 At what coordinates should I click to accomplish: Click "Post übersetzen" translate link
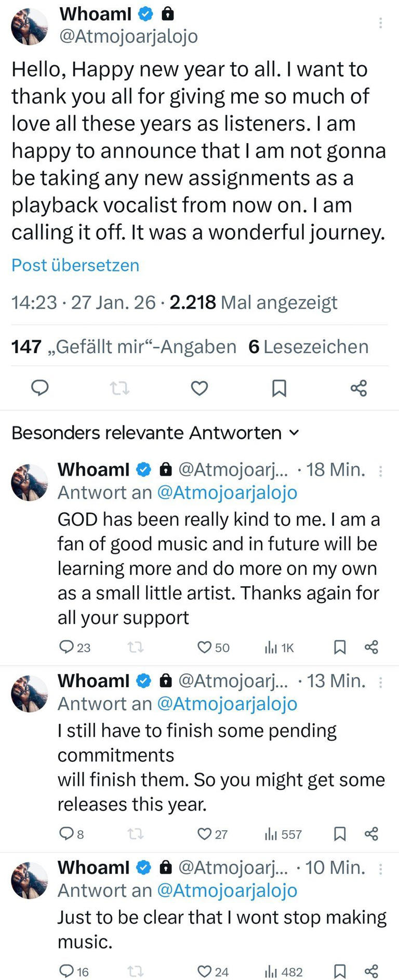75,265
